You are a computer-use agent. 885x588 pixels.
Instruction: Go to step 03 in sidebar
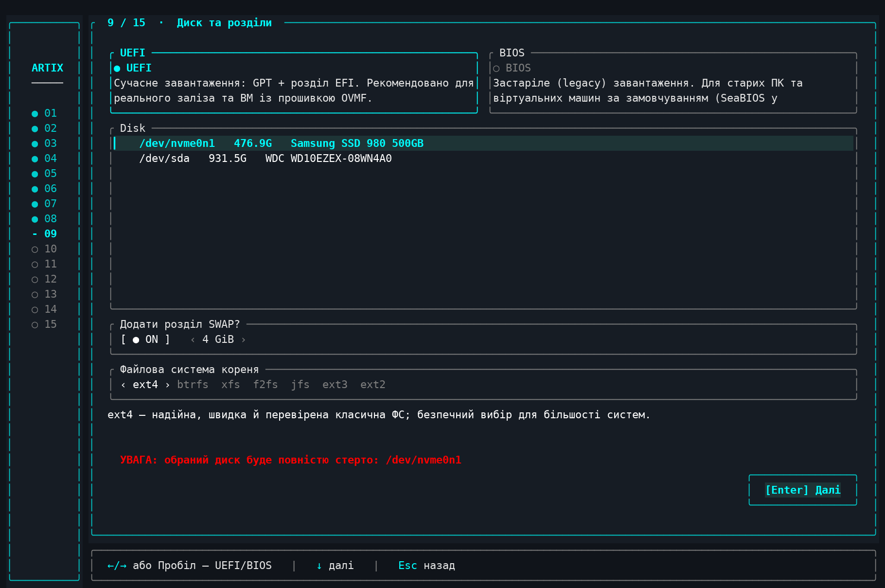tap(44, 143)
